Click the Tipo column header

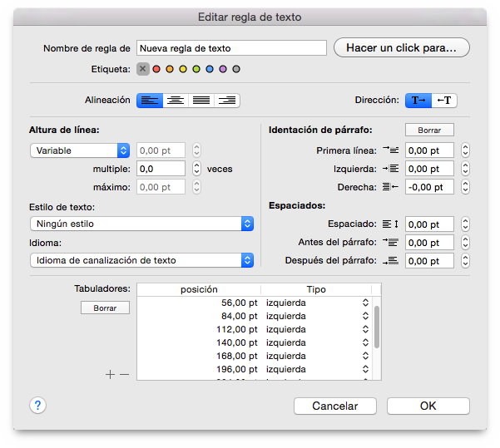316,289
